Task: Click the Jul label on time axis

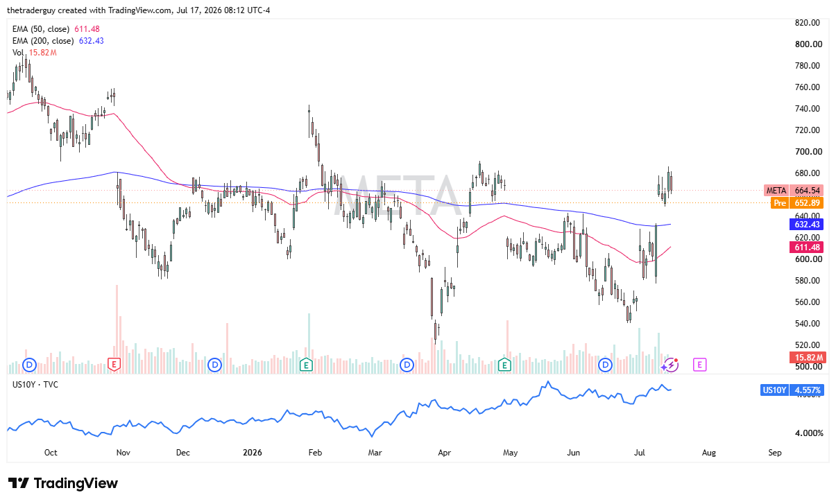Action: point(639,453)
